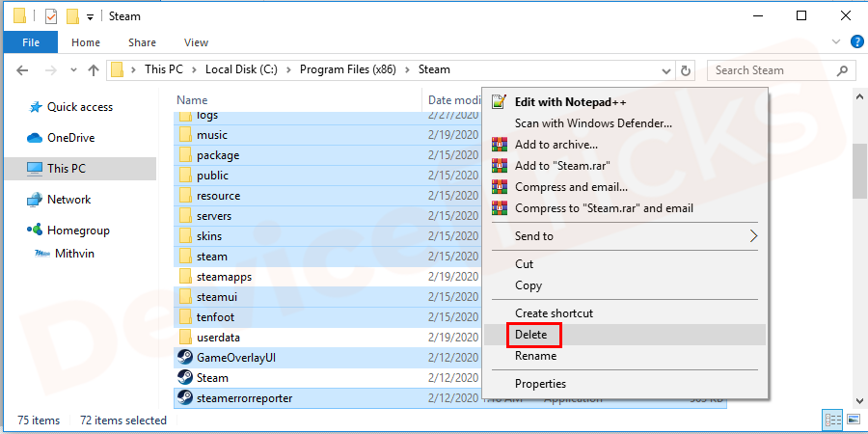Click the Steam application icon
This screenshot has height=434, width=868.
pos(184,378)
